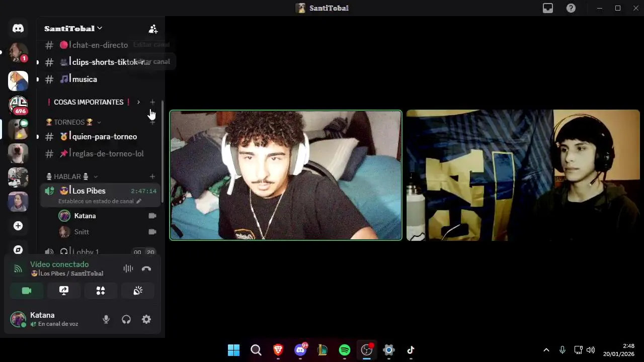Open soundboard button
This screenshot has height=362, width=644.
138,291
